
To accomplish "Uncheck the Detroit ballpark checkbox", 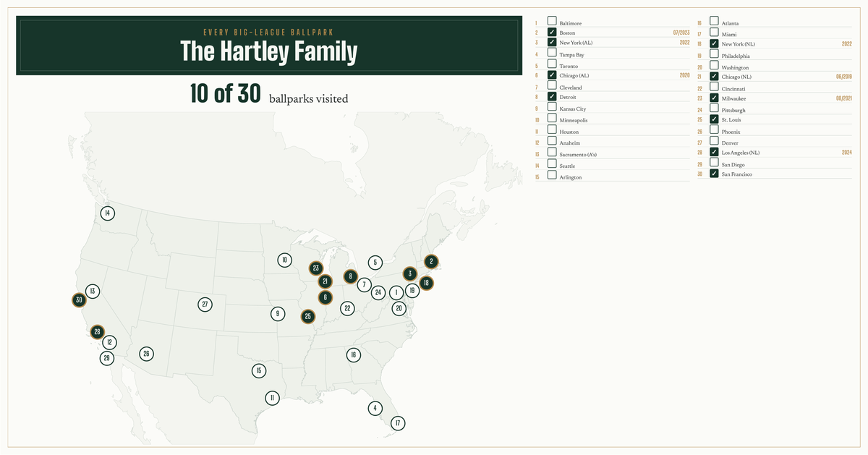I will point(552,96).
